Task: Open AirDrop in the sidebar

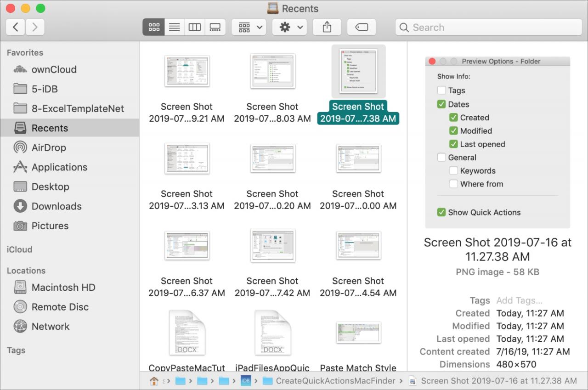Action: click(x=48, y=147)
